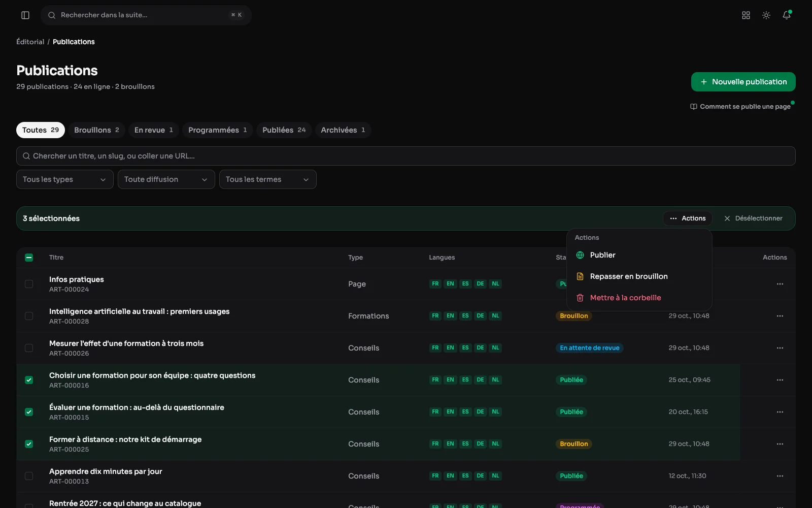This screenshot has height=508, width=812.
Task: Uncheck Choisir une formation checkbox
Action: [x=29, y=380]
